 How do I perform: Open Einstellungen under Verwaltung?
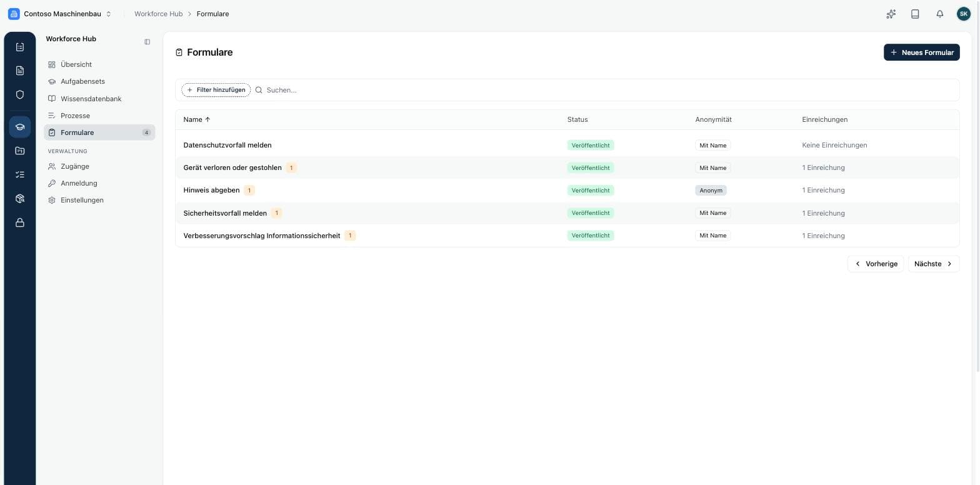pyautogui.click(x=99, y=200)
